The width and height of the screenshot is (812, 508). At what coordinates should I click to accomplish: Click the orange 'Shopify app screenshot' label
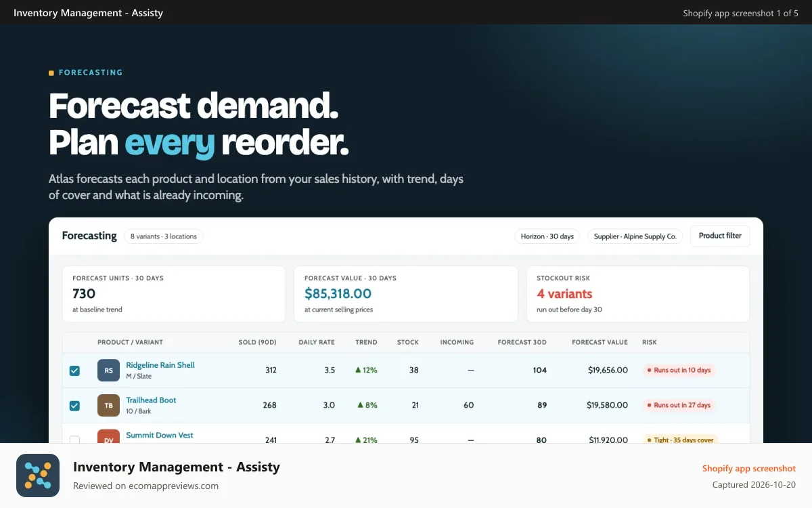coord(749,469)
